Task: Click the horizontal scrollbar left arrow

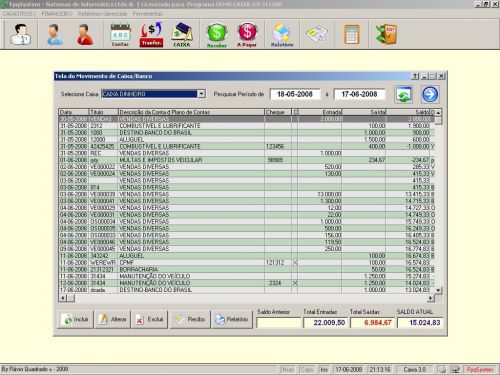Action: tap(62, 298)
